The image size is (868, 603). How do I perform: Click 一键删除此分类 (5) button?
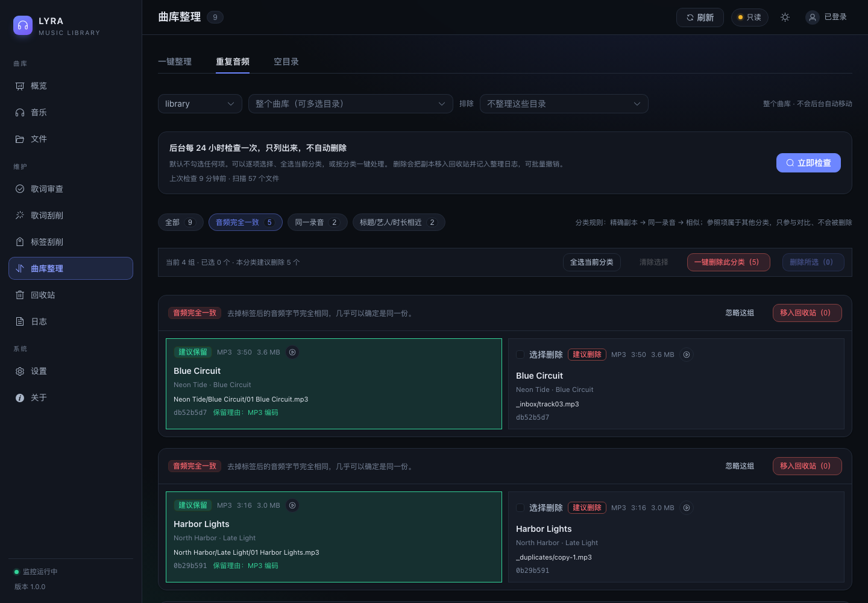coord(728,262)
